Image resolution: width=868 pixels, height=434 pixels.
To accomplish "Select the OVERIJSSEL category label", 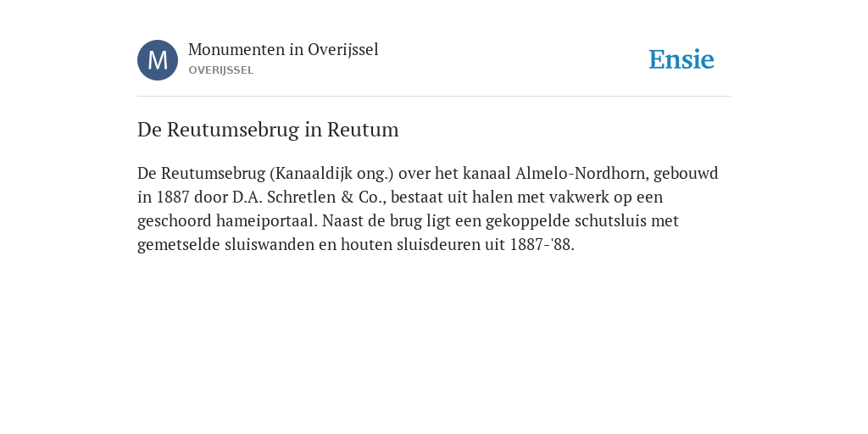I will [221, 70].
